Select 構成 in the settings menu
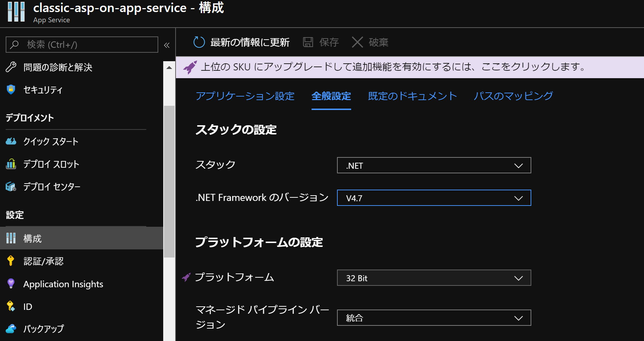The width and height of the screenshot is (644, 341). (82, 238)
